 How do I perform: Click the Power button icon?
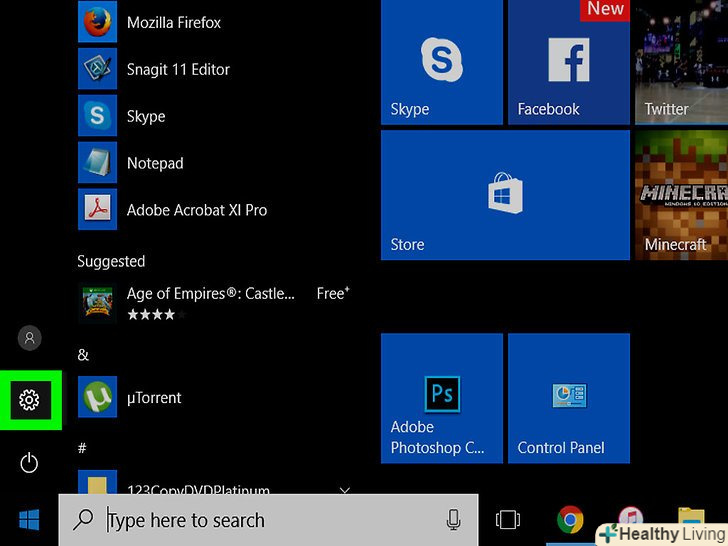29,462
